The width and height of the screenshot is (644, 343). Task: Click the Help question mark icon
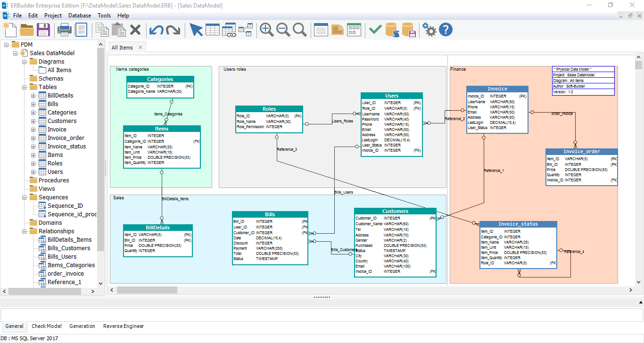point(445,29)
